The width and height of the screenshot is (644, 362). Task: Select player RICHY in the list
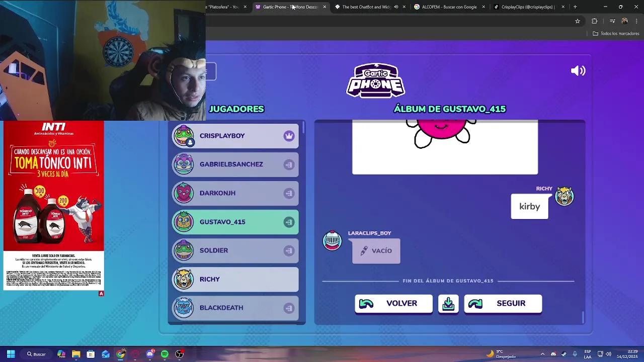pyautogui.click(x=235, y=279)
